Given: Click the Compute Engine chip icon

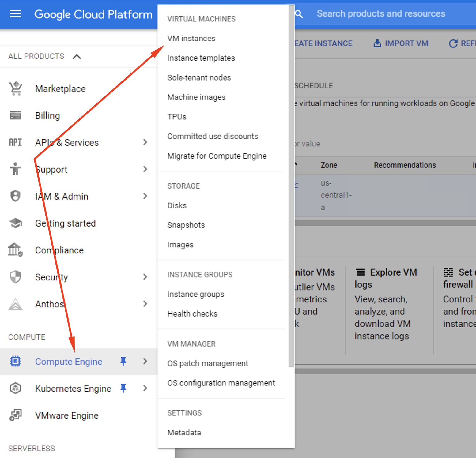Looking at the screenshot, I should click(x=15, y=362).
